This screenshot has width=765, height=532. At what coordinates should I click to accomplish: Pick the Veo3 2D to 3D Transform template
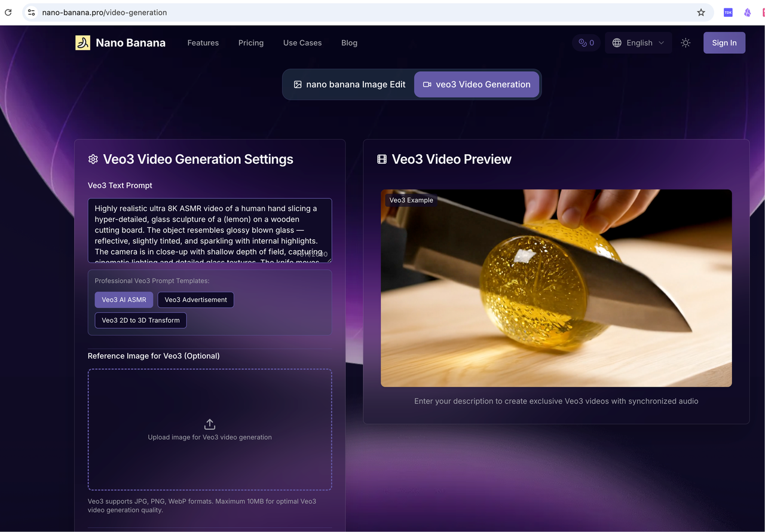(140, 320)
